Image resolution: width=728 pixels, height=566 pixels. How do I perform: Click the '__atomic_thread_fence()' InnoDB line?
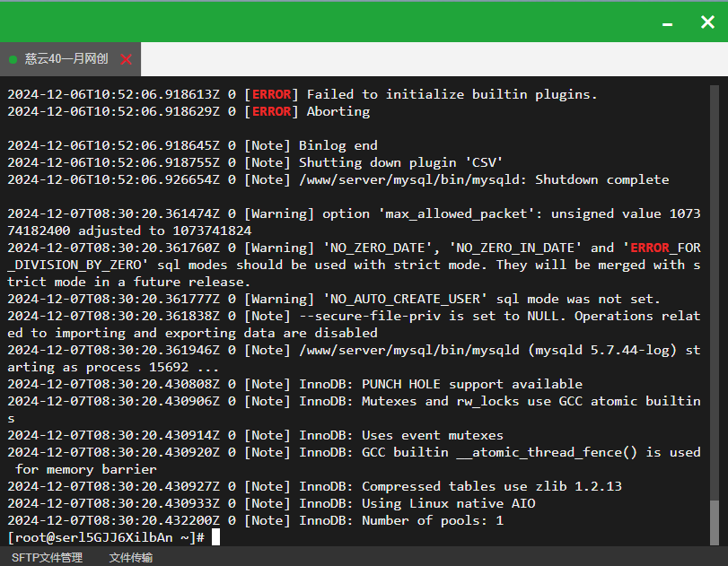pos(354,461)
